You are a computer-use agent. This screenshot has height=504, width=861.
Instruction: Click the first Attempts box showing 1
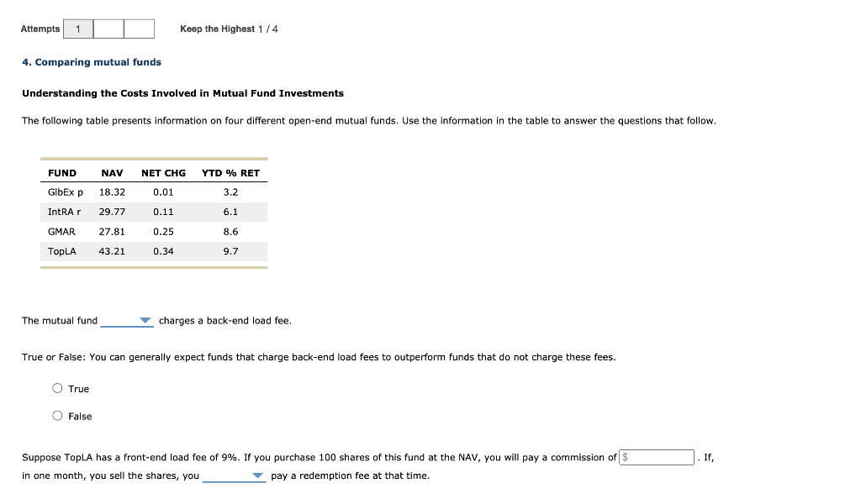click(77, 28)
